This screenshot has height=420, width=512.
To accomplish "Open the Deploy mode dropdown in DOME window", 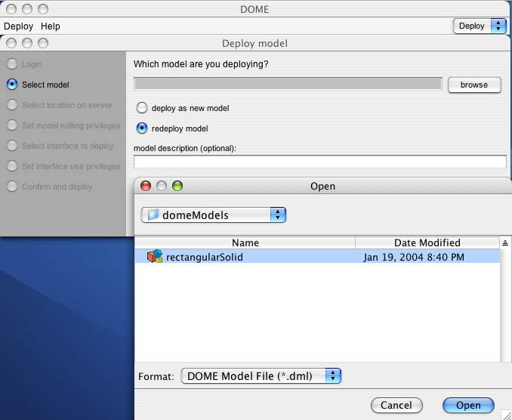I will coord(480,26).
